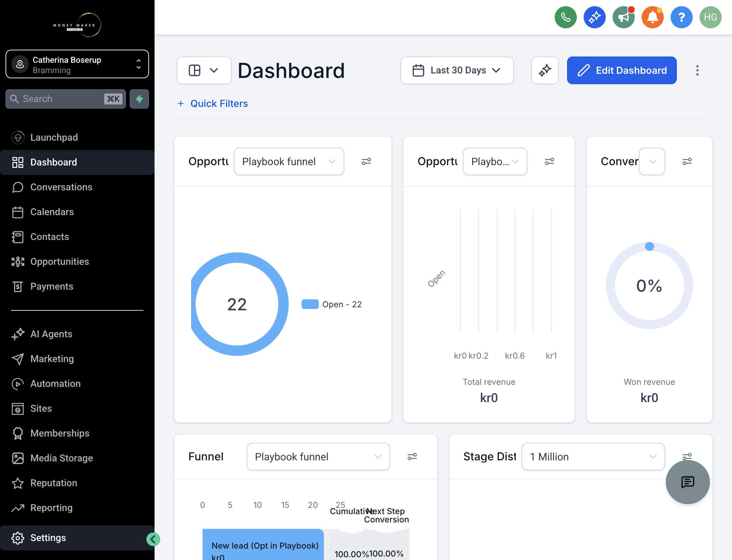This screenshot has width=732, height=560.
Task: Go to Launchpad in sidebar
Action: (77, 137)
